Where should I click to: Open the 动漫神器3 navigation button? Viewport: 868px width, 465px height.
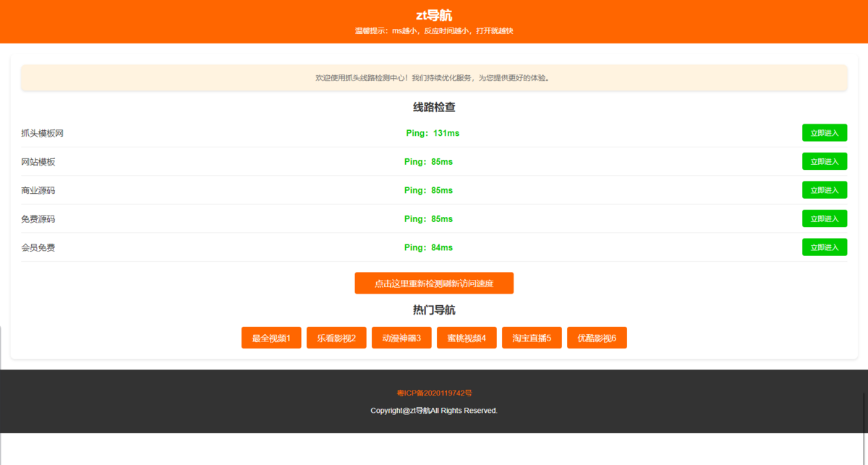pos(401,338)
